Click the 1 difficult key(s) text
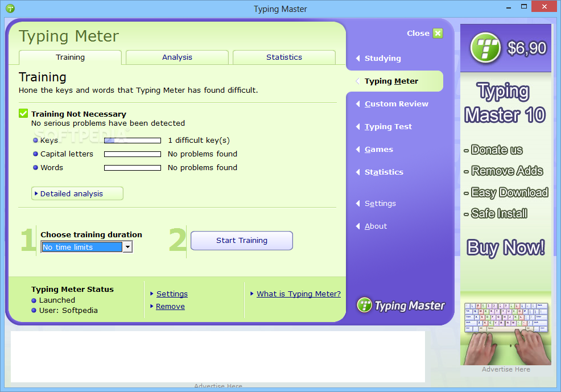561x392 pixels. pyautogui.click(x=199, y=140)
